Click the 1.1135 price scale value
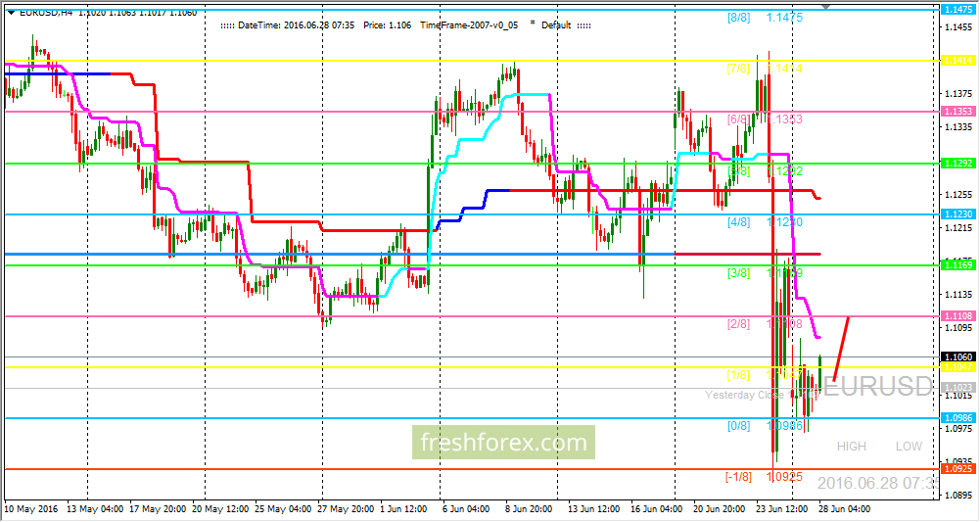Screen dimensions: 980x522 (959, 295)
